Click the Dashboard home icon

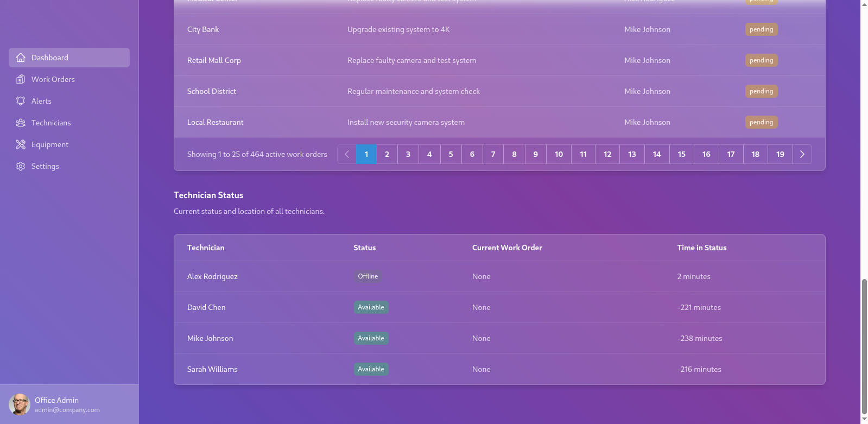(x=21, y=58)
